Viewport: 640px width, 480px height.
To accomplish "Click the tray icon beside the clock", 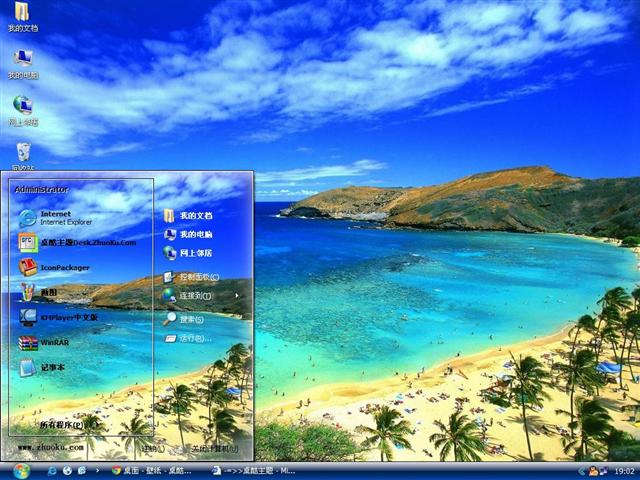I will (x=603, y=471).
